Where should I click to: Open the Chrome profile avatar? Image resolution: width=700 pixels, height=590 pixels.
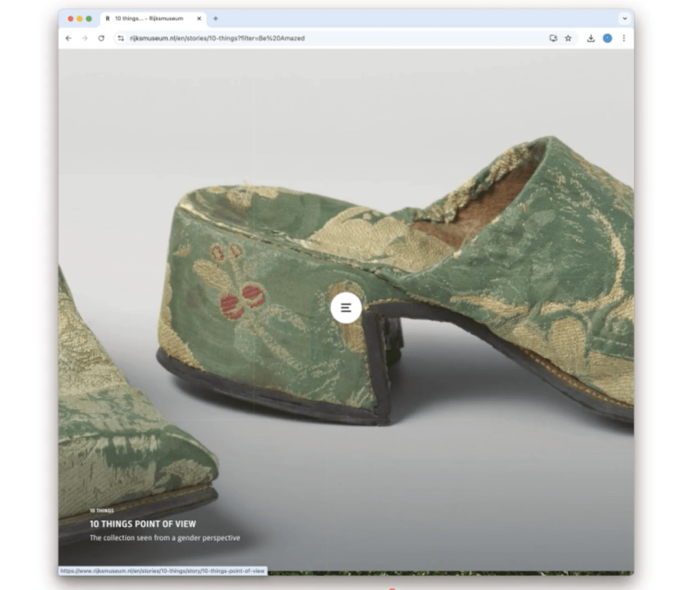pyautogui.click(x=607, y=38)
